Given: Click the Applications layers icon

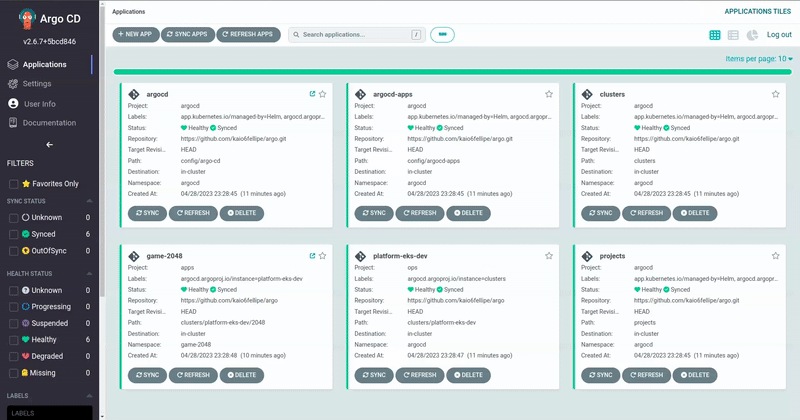Looking at the screenshot, I should point(13,64).
